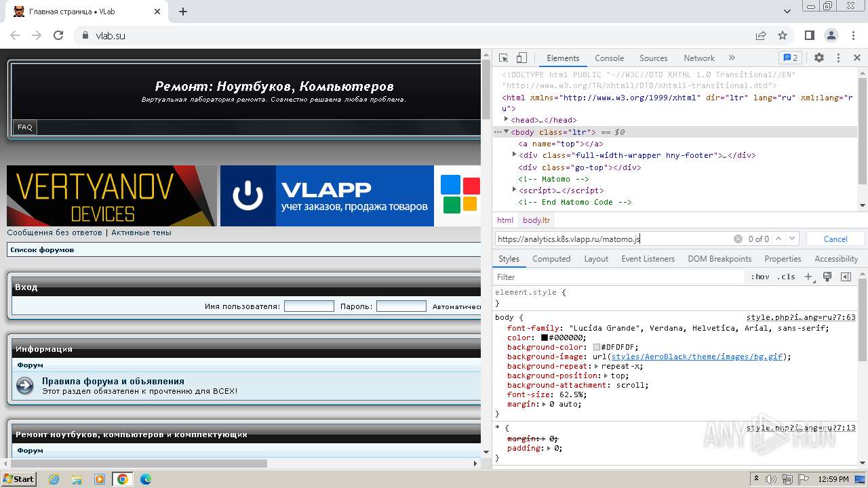Open style.php source link for body rule
This screenshot has width=868, height=488.
(801, 317)
